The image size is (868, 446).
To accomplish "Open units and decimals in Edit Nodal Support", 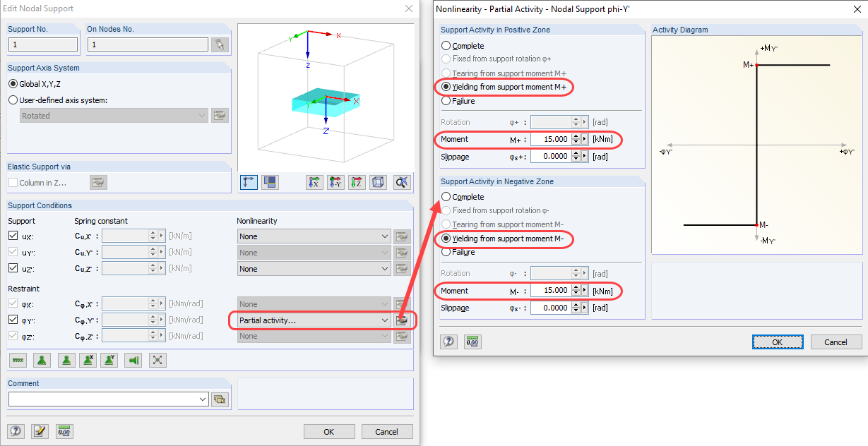I will click(x=64, y=431).
